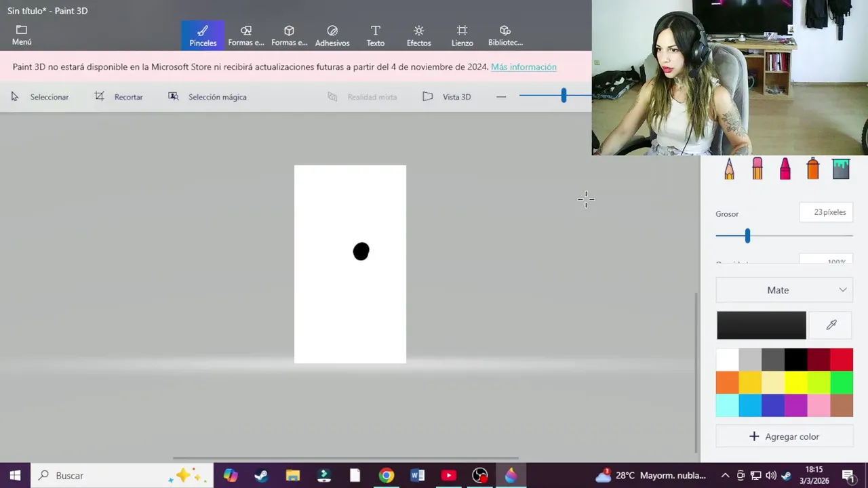Choose the Seleccionar tool

(40, 97)
